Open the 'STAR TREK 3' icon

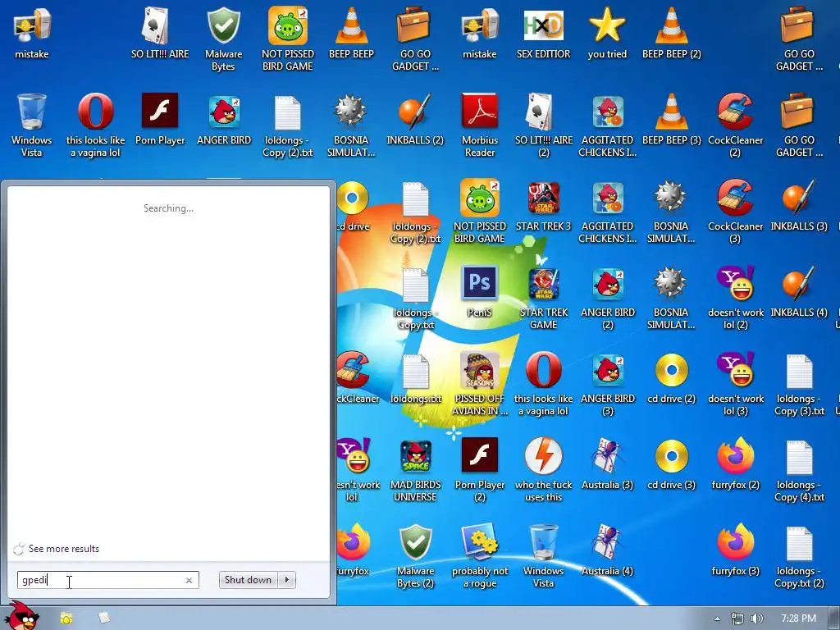(543, 206)
